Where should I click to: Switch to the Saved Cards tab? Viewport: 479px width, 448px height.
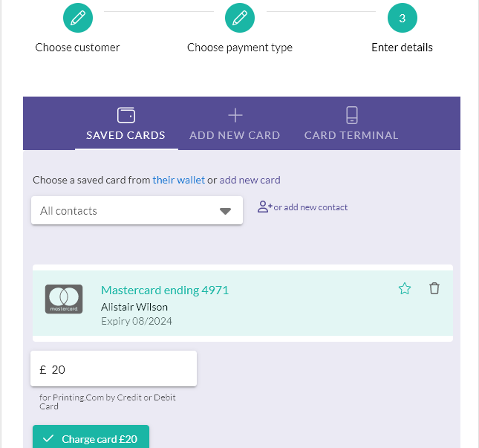tap(126, 123)
